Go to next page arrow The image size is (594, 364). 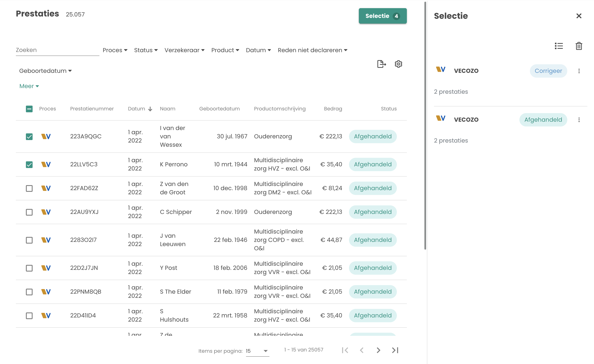(x=378, y=350)
